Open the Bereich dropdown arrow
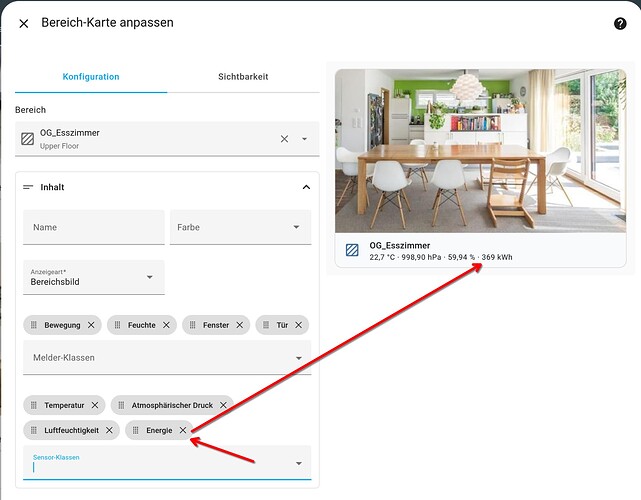641x500 pixels. tap(305, 139)
